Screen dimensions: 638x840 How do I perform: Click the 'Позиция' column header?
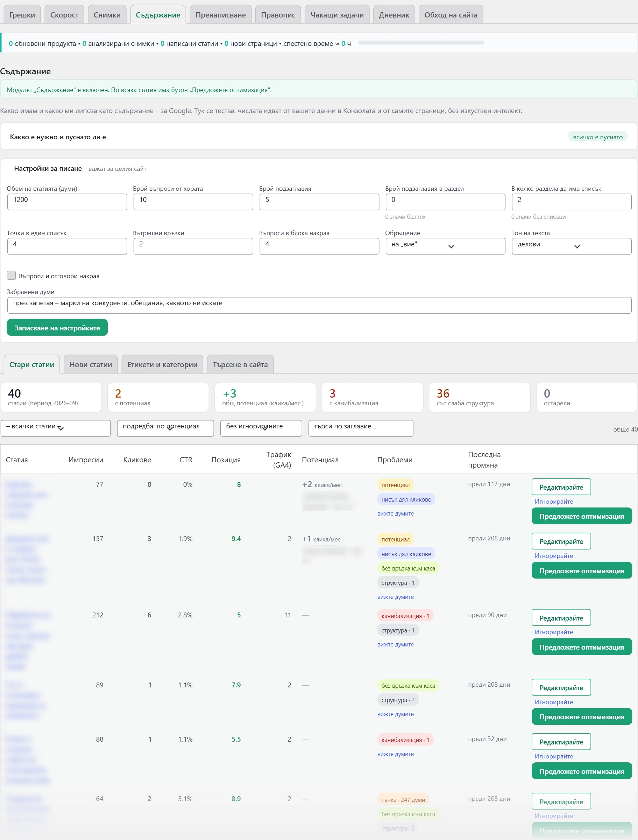click(x=226, y=459)
